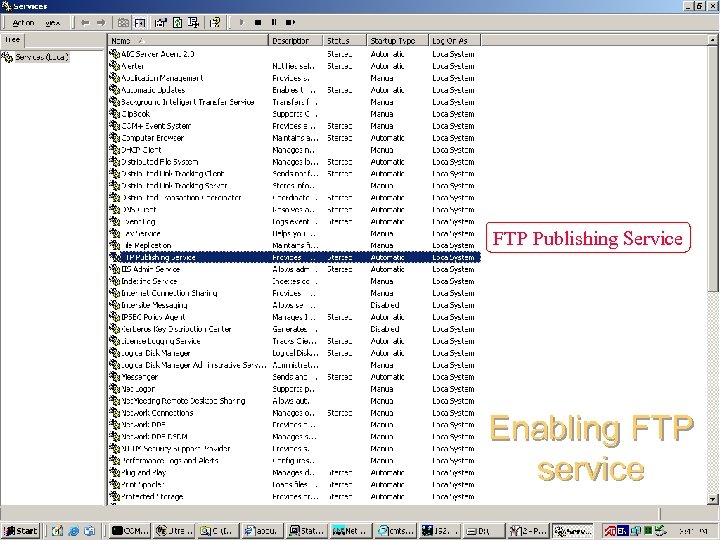Click the Up One Level toolbar icon
Screen dimensions: 720x540
coord(123,22)
